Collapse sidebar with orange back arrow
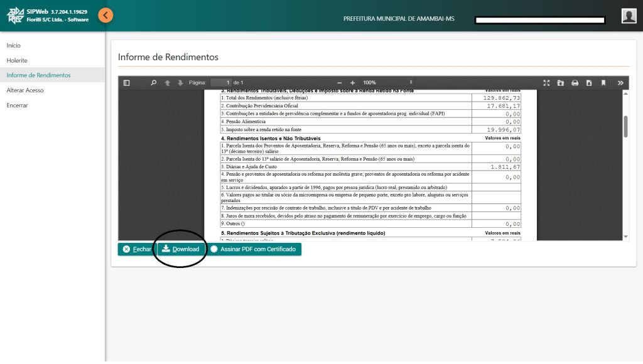The width and height of the screenshot is (643, 364). [x=105, y=15]
